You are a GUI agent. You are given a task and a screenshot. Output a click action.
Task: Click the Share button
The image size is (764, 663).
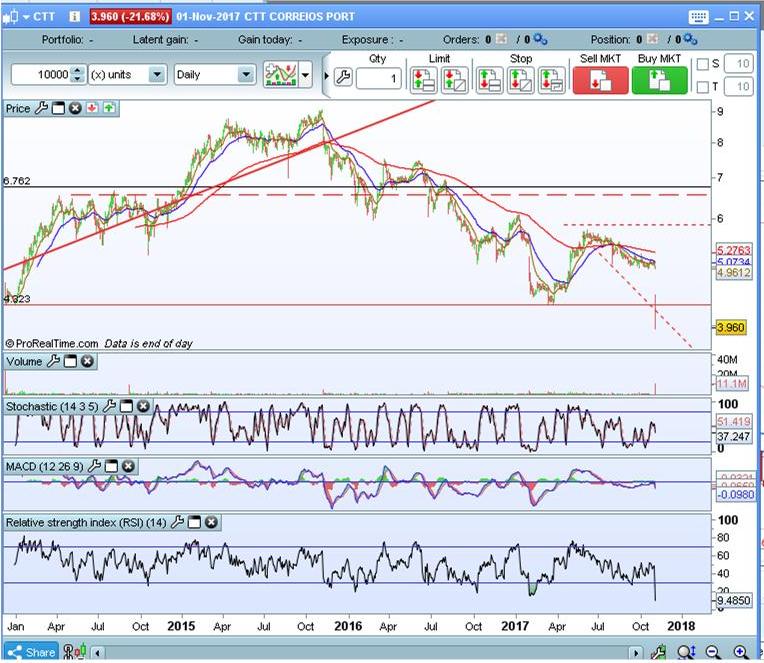31,652
